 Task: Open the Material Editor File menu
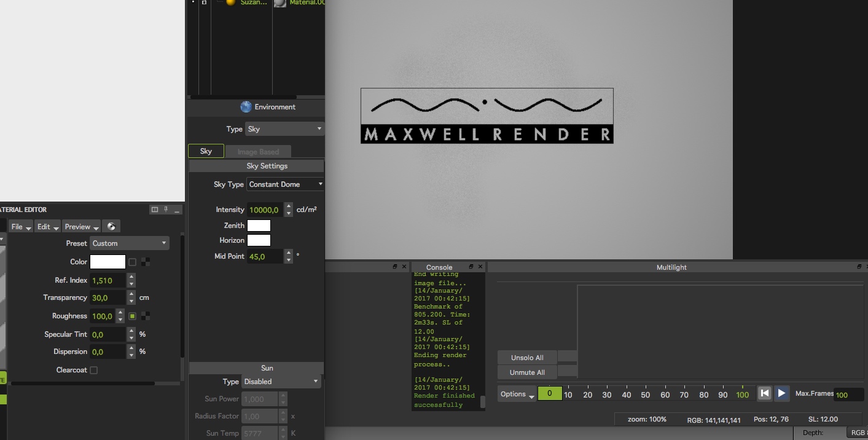point(21,227)
